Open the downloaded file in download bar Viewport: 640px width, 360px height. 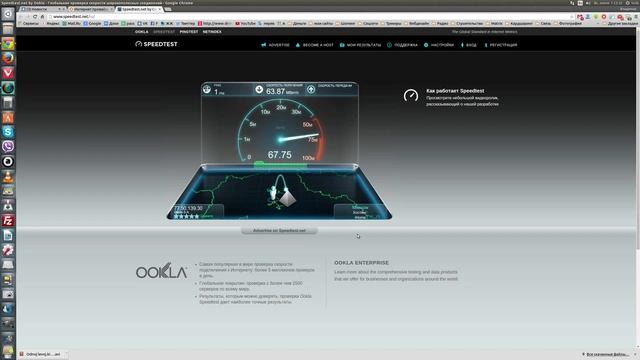pyautogui.click(x=42, y=354)
